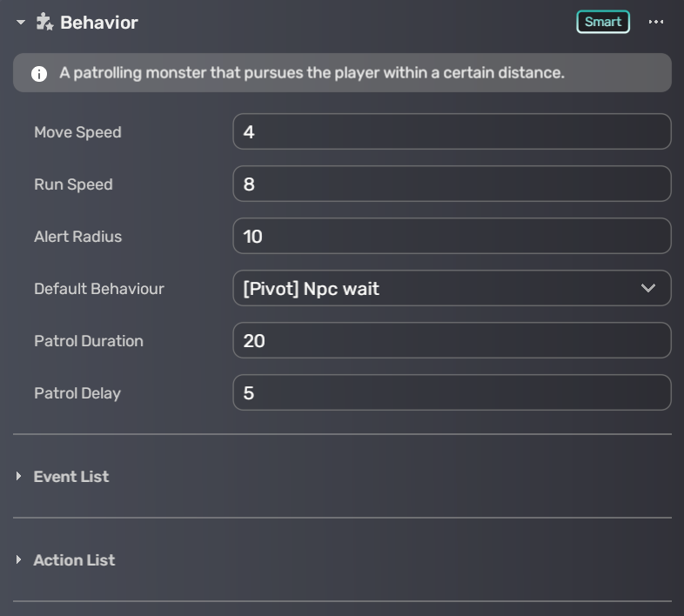Select the Patrol Delay value field
The image size is (684, 616).
(452, 393)
